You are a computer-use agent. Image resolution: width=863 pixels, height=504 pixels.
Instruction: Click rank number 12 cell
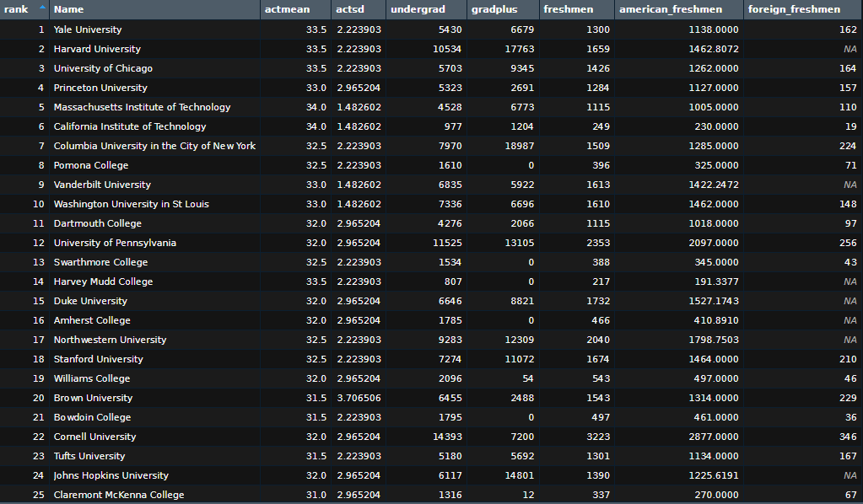click(38, 243)
